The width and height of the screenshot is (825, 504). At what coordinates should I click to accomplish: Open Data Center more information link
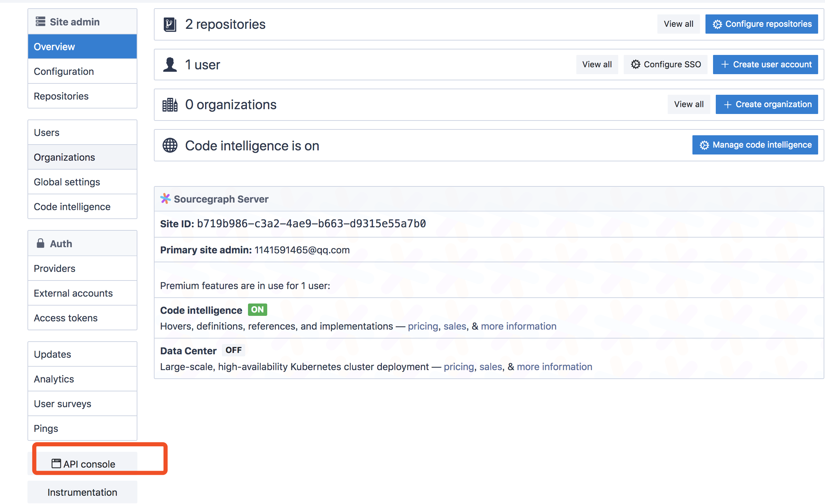point(554,366)
